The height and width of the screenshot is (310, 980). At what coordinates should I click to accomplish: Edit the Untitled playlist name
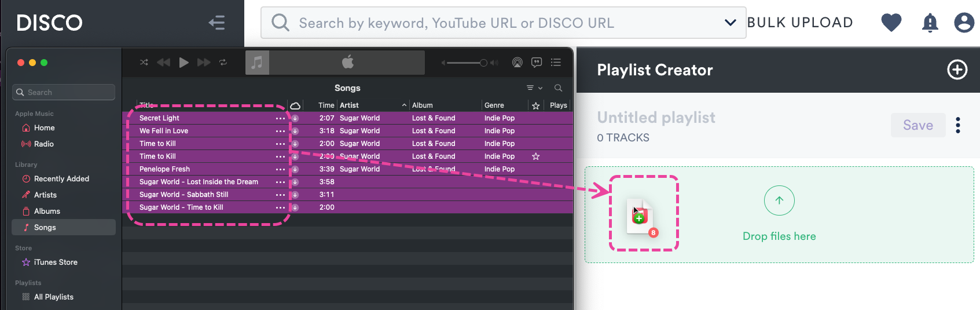[x=656, y=118]
